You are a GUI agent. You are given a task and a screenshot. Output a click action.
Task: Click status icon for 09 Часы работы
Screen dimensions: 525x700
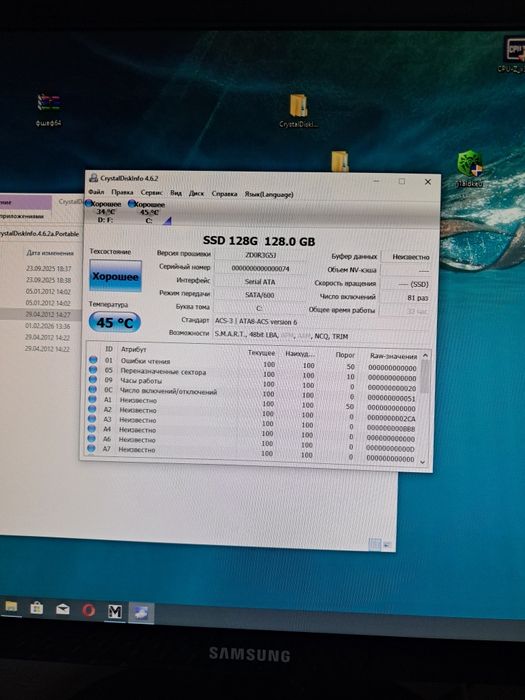pyautogui.click(x=92, y=379)
